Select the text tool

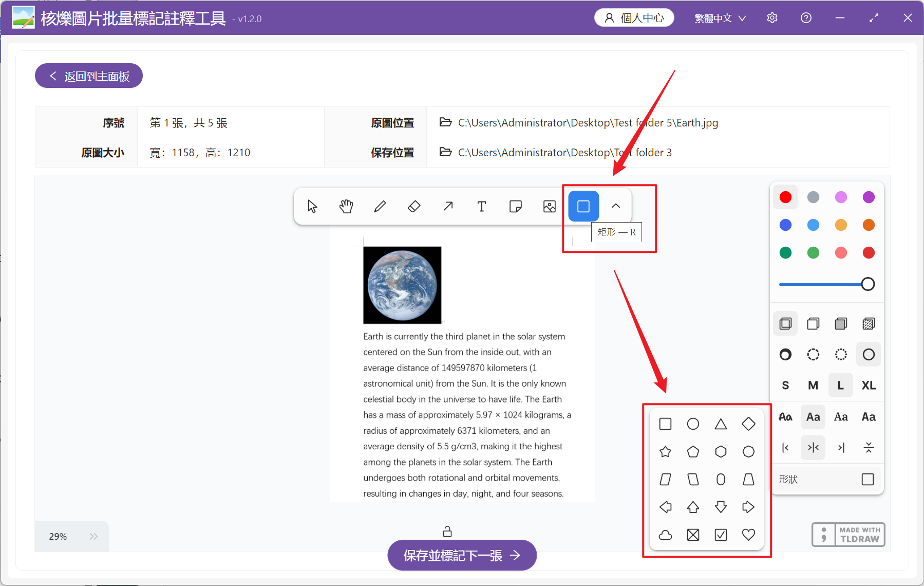tap(482, 206)
